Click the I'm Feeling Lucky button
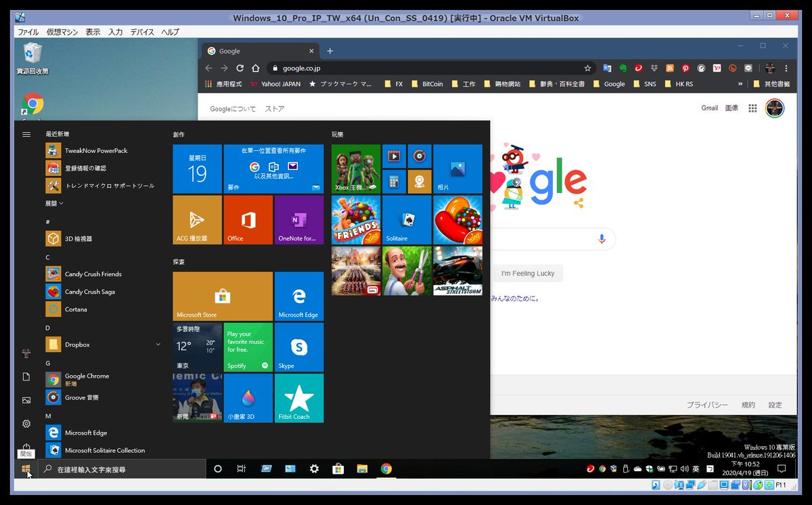The height and width of the screenshot is (505, 812). 528,273
